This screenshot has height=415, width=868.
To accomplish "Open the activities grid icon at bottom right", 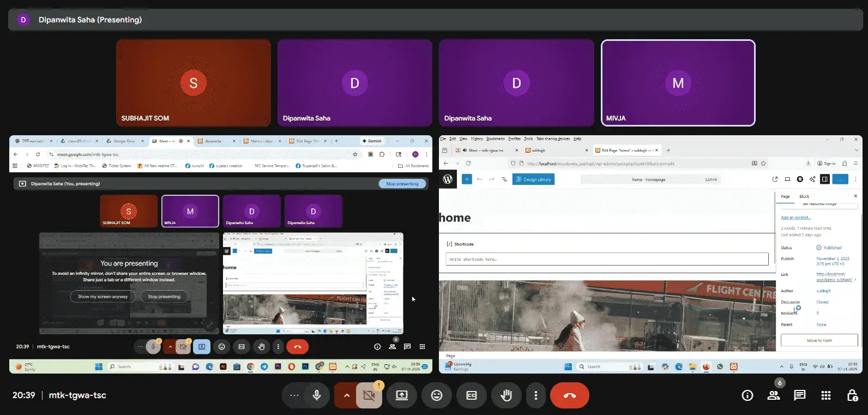I will [x=826, y=395].
